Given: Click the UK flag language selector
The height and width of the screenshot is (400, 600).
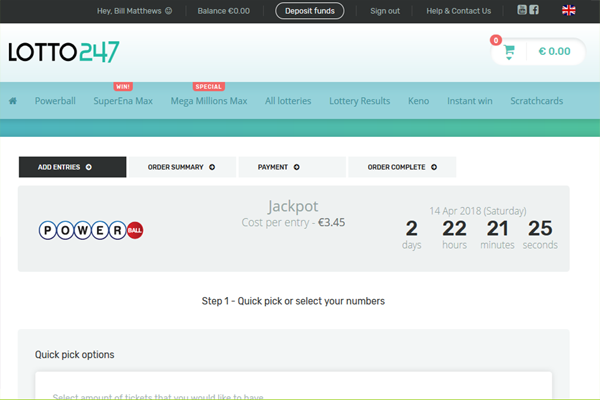Looking at the screenshot, I should [569, 10].
